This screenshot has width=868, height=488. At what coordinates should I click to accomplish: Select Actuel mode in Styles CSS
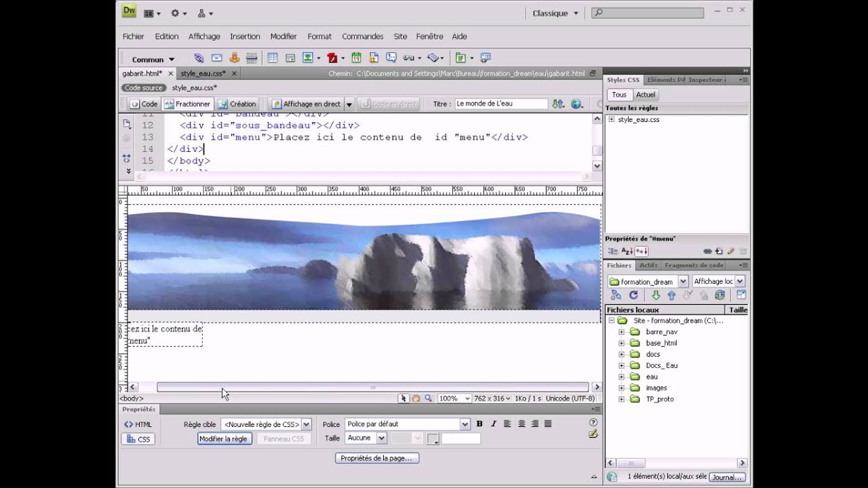click(646, 95)
